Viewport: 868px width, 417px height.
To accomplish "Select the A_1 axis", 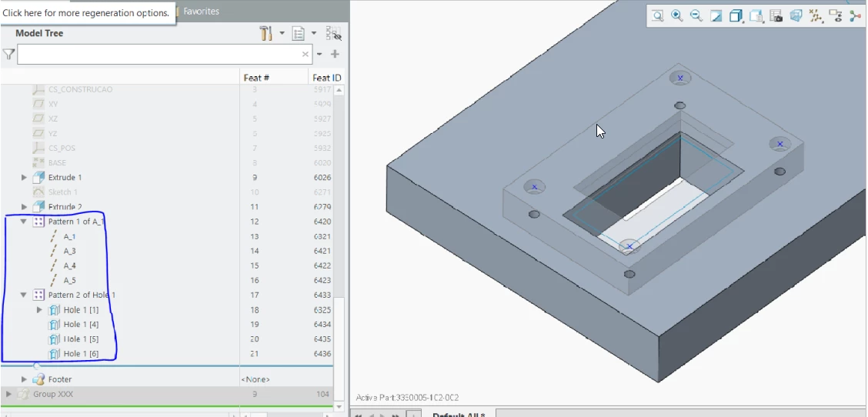I will (x=70, y=236).
